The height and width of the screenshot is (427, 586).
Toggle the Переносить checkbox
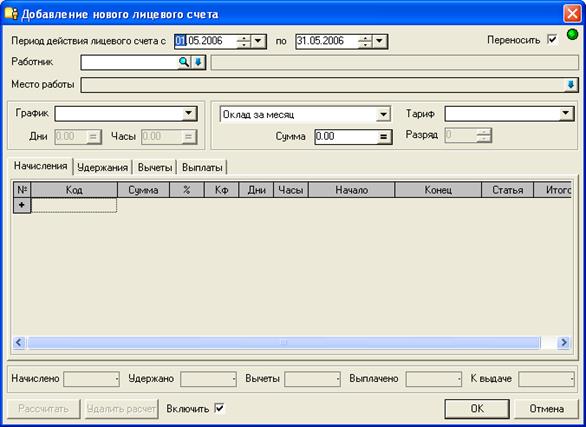pyautogui.click(x=552, y=39)
